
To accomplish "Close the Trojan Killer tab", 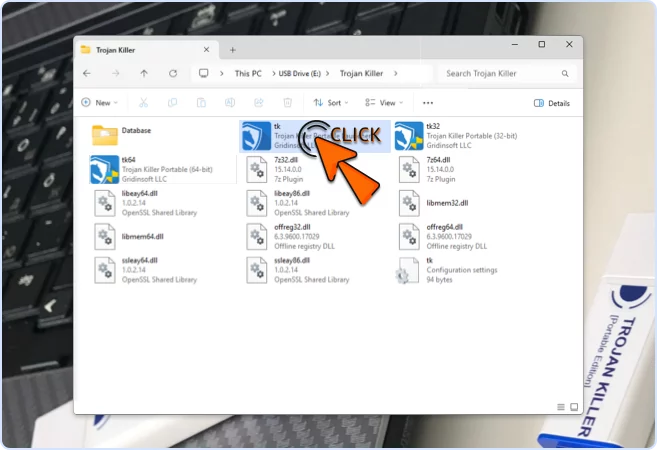I will [206, 49].
